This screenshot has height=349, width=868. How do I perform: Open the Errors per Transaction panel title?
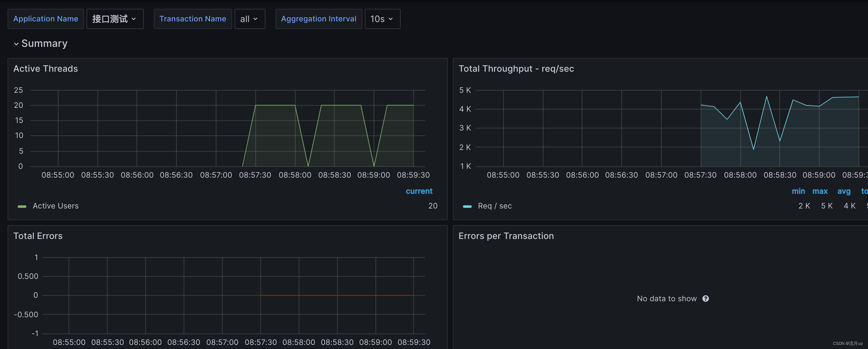click(x=506, y=236)
